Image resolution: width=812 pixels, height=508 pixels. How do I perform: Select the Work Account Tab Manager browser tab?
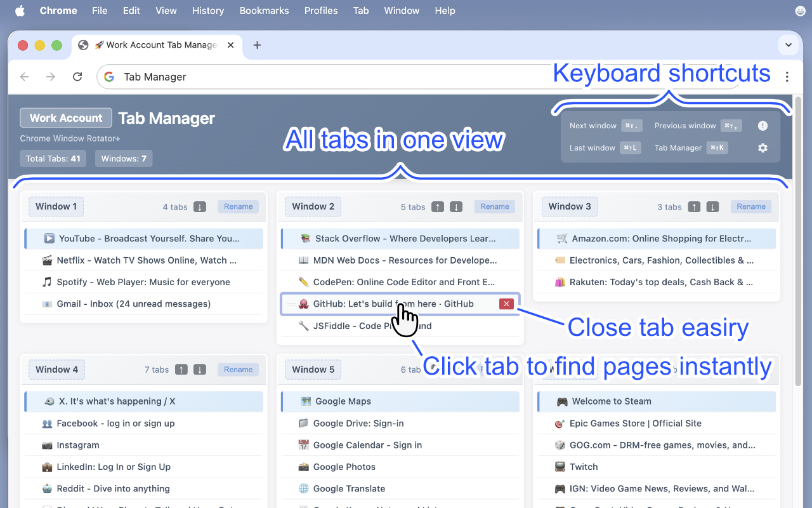click(x=156, y=45)
